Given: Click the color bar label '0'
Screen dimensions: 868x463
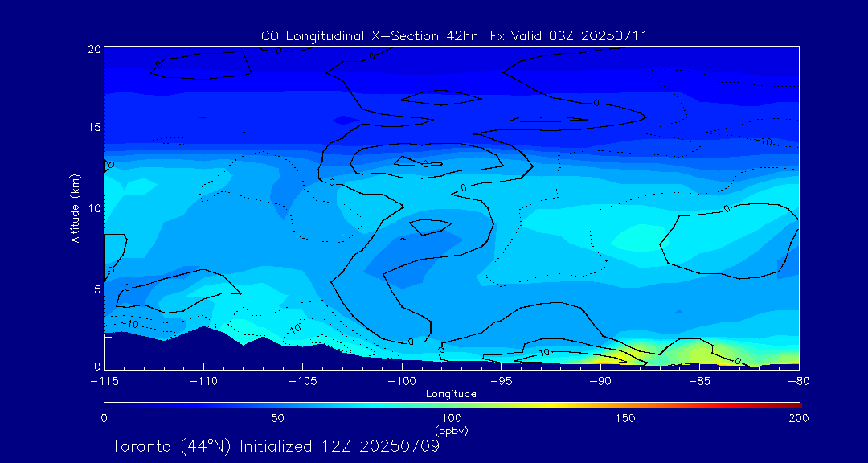Looking at the screenshot, I should coord(104,418).
